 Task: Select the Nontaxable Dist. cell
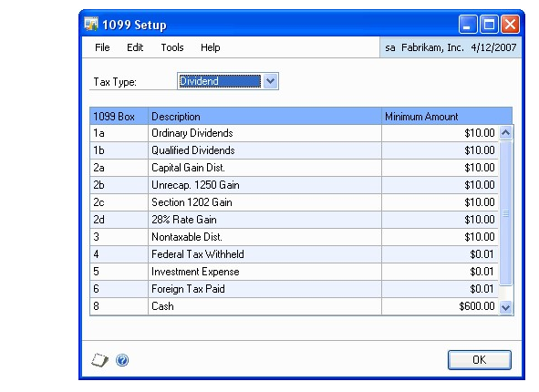(264, 237)
